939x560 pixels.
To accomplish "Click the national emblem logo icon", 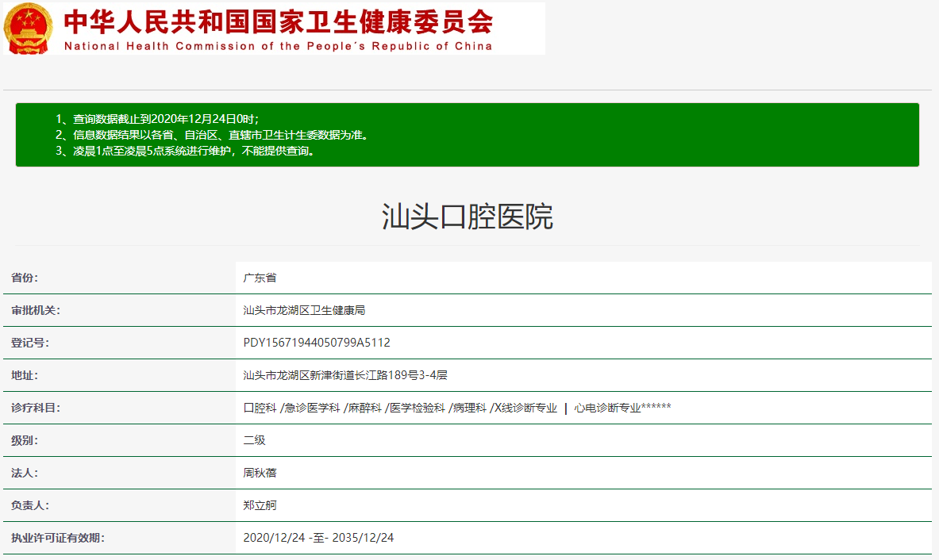I will [x=28, y=29].
